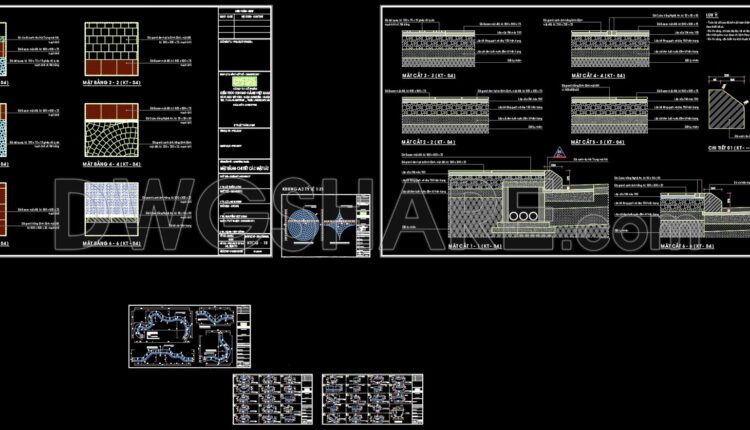Select layered section drawing of MẶT CẮT 4-4
The height and width of the screenshot is (430, 750).
[610, 49]
